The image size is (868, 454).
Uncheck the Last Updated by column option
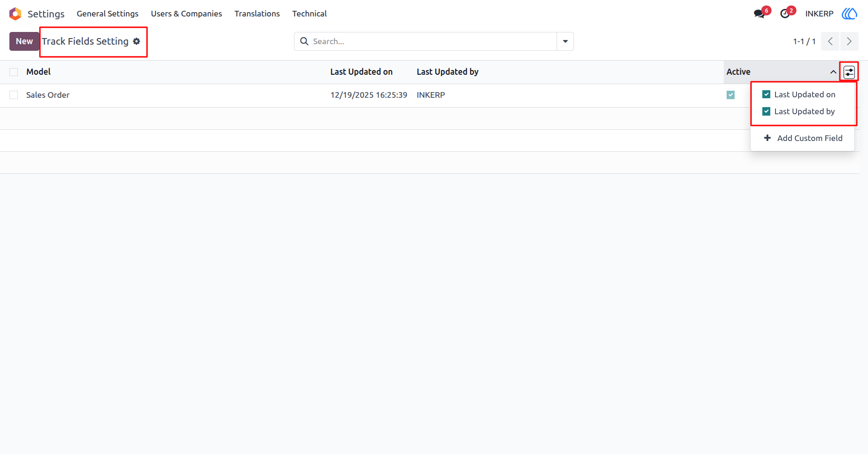coord(766,111)
